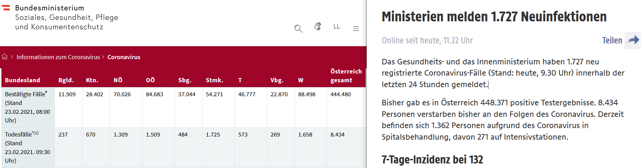Select the LL easy-read icon
This screenshot has width=644, height=168.
point(337,27)
